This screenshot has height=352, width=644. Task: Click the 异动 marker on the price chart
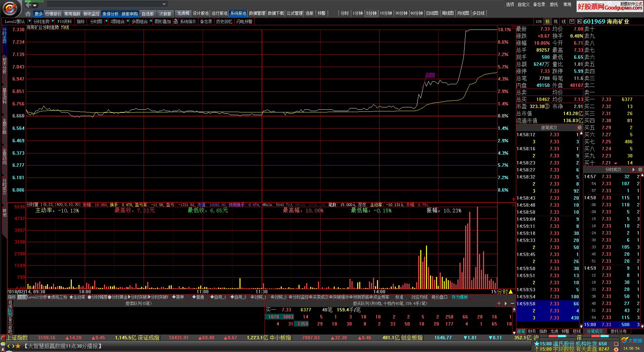[430, 75]
